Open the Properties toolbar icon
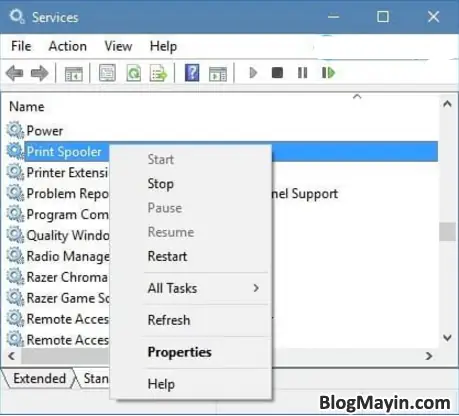459x416 pixels. tap(107, 73)
